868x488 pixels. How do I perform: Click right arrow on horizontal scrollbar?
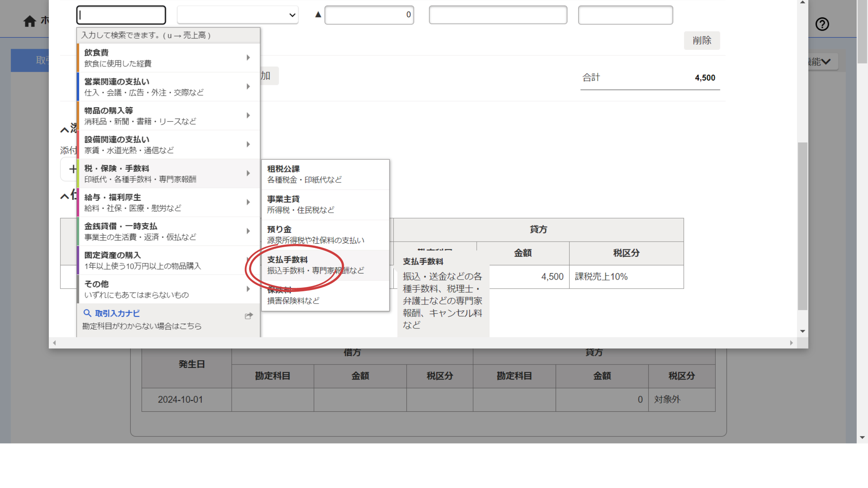coord(791,343)
